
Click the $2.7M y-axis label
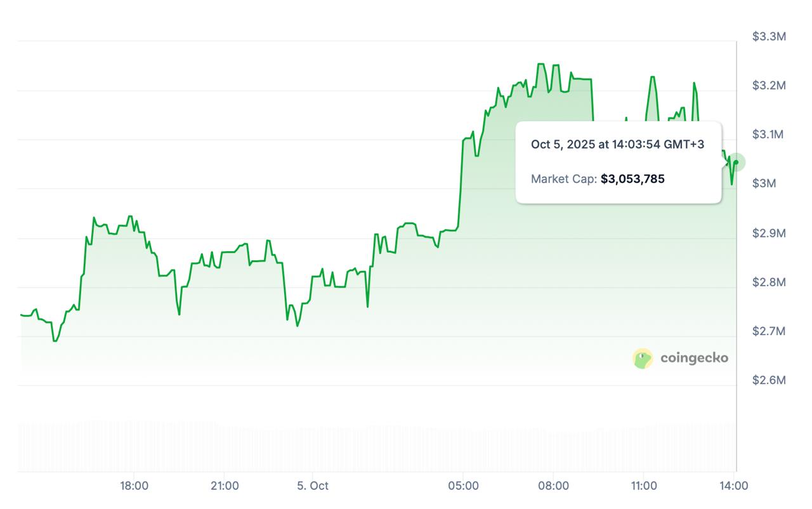[769, 331]
